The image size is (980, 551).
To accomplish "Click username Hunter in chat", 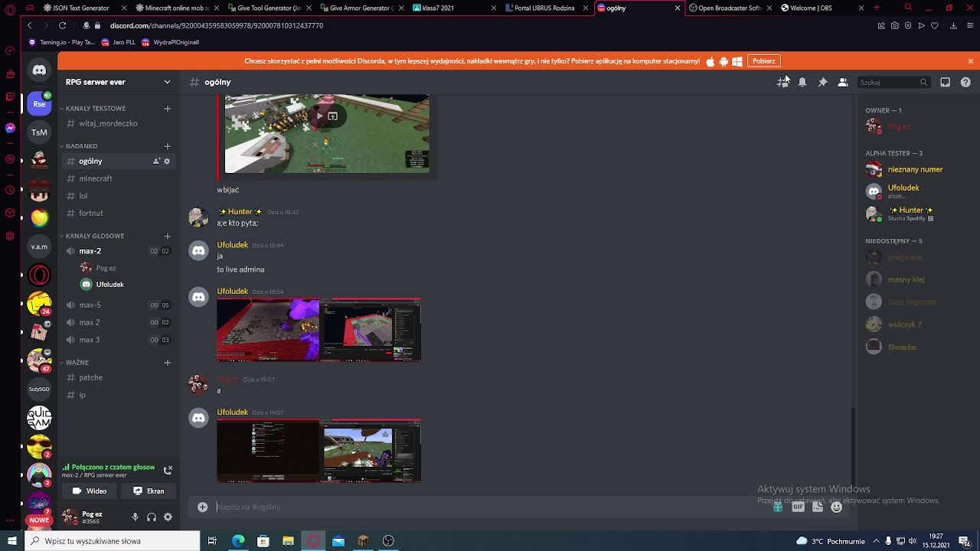I will pyautogui.click(x=240, y=212).
